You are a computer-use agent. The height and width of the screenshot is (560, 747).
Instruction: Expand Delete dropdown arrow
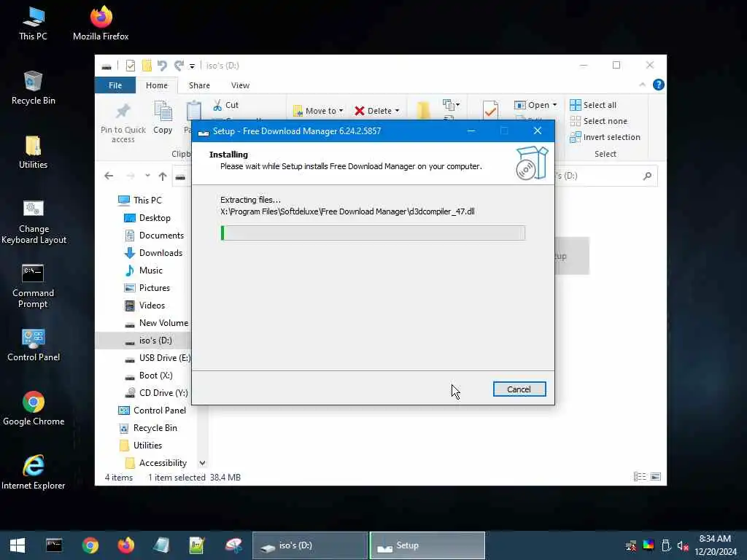coord(397,111)
